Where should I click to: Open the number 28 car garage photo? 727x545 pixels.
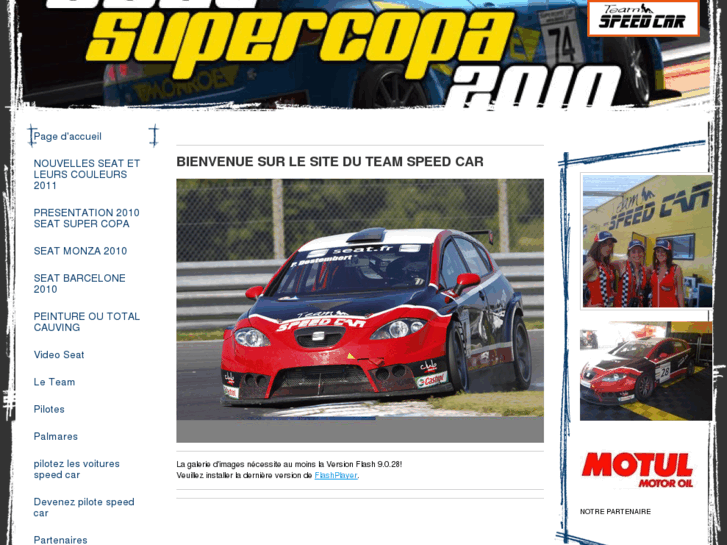[x=646, y=371]
